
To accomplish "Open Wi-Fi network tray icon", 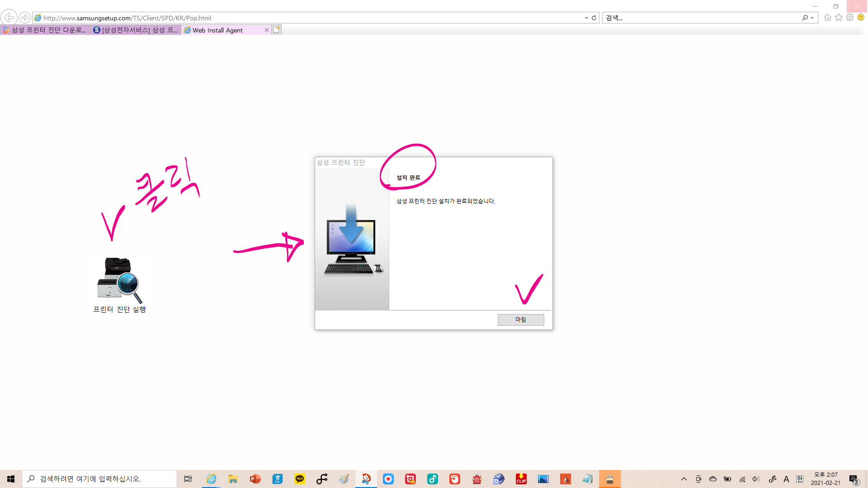I will click(742, 479).
